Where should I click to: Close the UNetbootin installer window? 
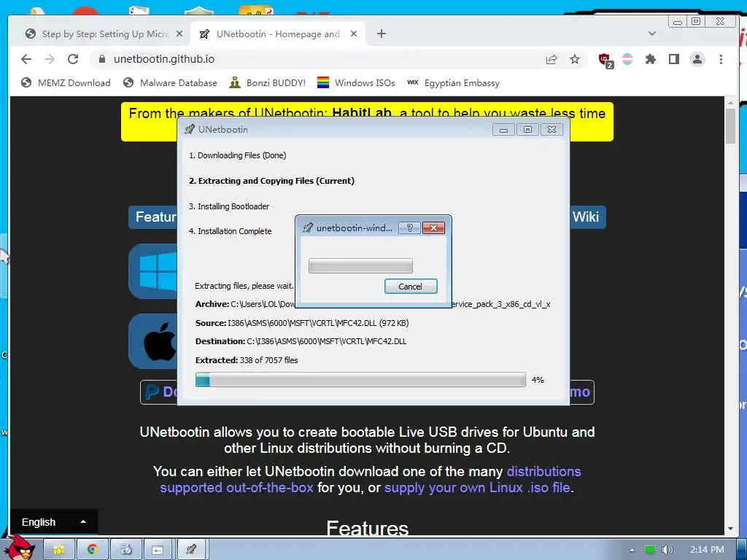click(551, 130)
